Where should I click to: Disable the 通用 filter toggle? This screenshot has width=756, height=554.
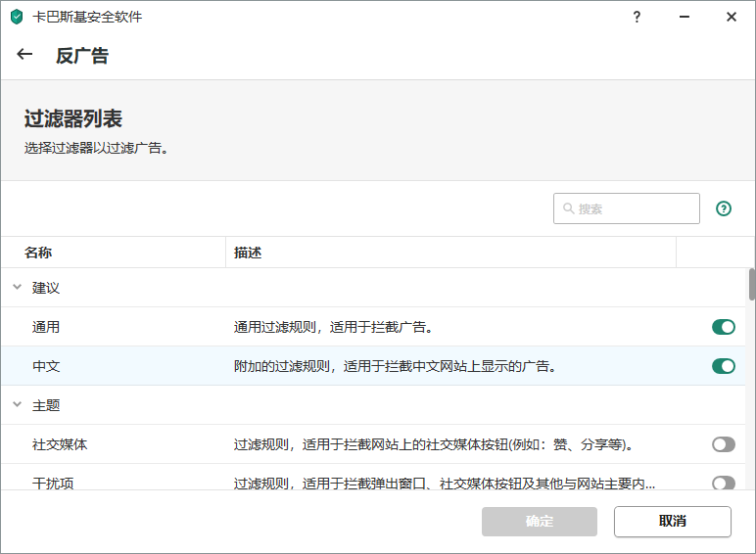tap(724, 327)
